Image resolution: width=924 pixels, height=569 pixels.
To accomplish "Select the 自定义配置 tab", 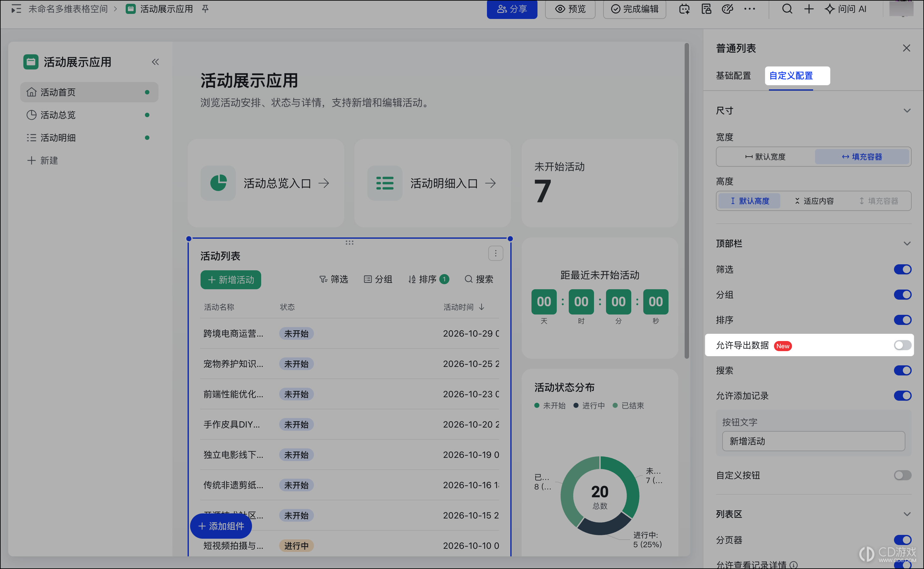I will pyautogui.click(x=791, y=76).
